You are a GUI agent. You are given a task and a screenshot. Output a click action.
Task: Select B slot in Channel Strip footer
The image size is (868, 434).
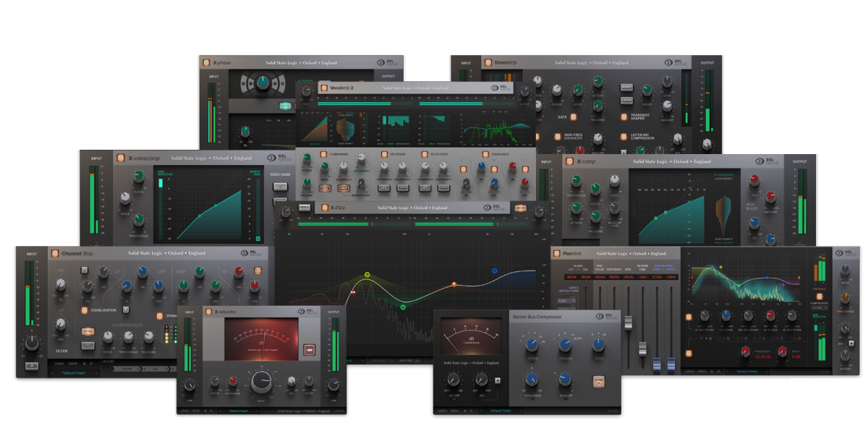pyautogui.click(x=91, y=363)
